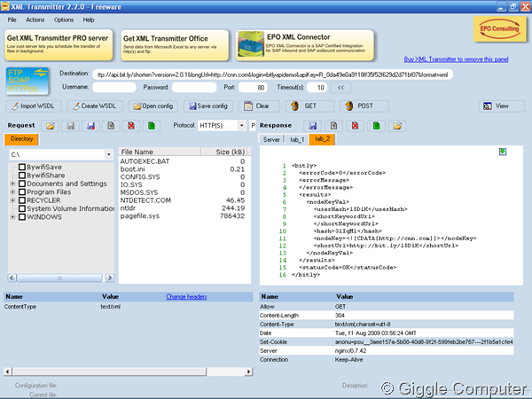Click the red Response delete document icon

[355, 126]
